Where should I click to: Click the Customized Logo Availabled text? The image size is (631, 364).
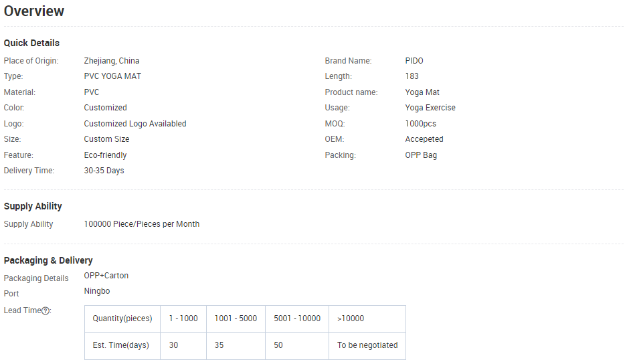coord(134,124)
